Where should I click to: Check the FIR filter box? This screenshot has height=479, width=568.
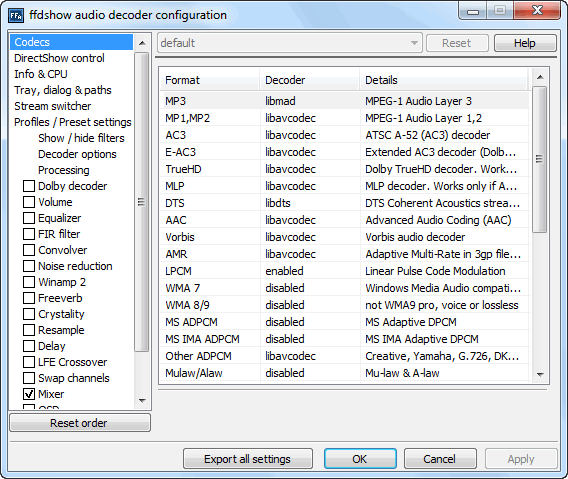tap(29, 234)
